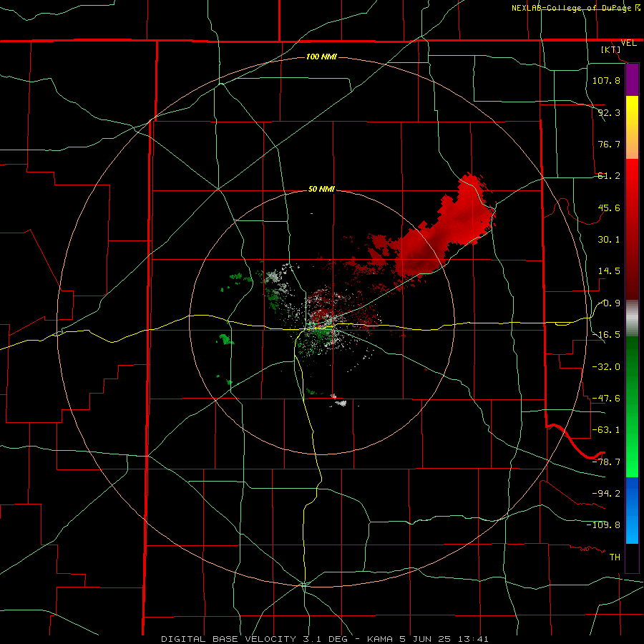Screen dimensions: 644x644
Task: Select the -109.8 scale value
Action: click(x=603, y=525)
